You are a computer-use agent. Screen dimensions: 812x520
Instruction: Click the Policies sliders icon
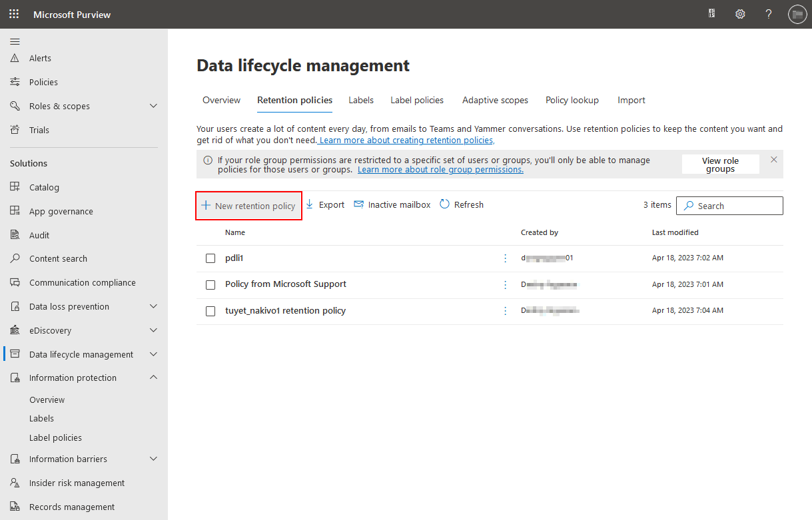point(15,82)
